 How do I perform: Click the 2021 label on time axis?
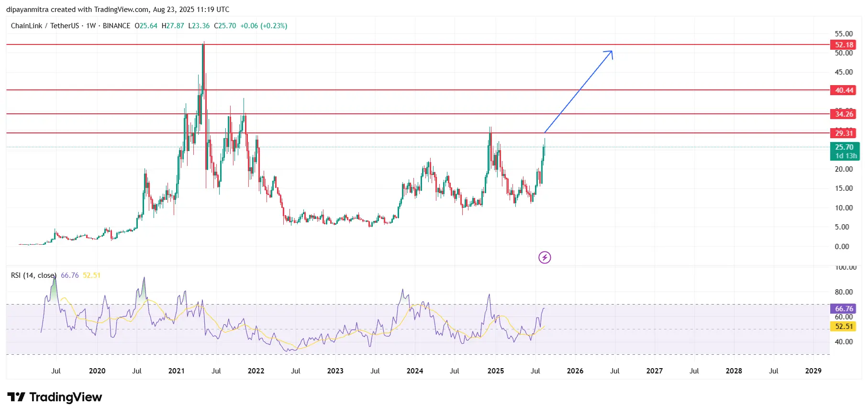(176, 371)
